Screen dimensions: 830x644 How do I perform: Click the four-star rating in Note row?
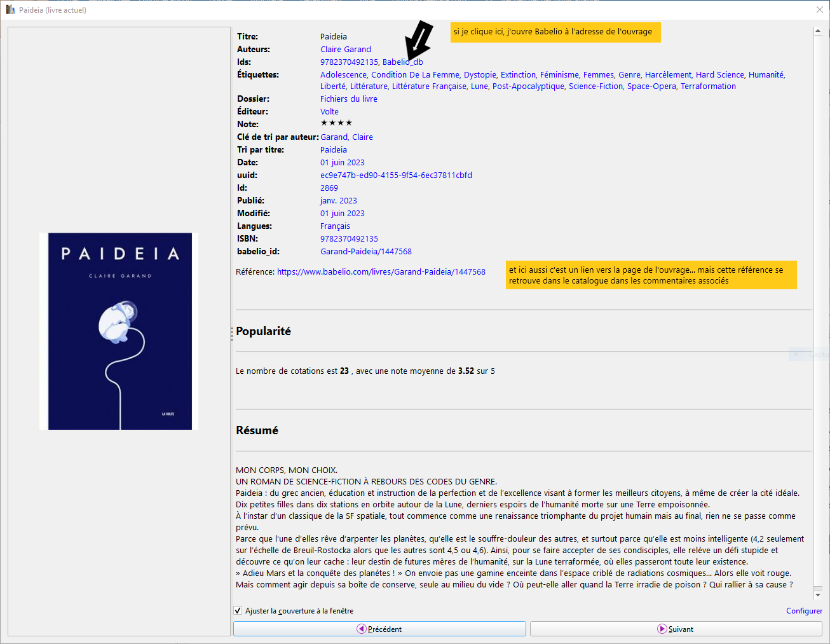336,123
